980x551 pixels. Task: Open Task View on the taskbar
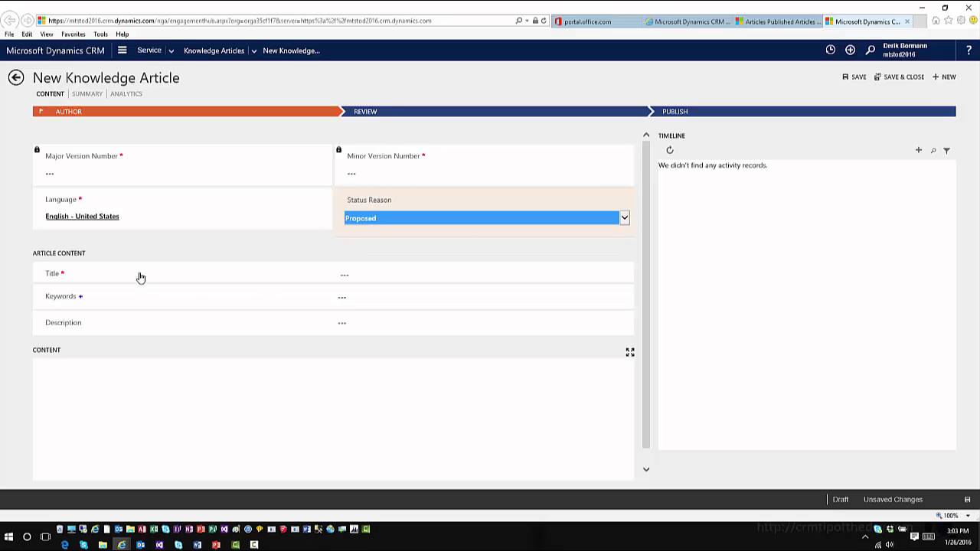click(45, 536)
